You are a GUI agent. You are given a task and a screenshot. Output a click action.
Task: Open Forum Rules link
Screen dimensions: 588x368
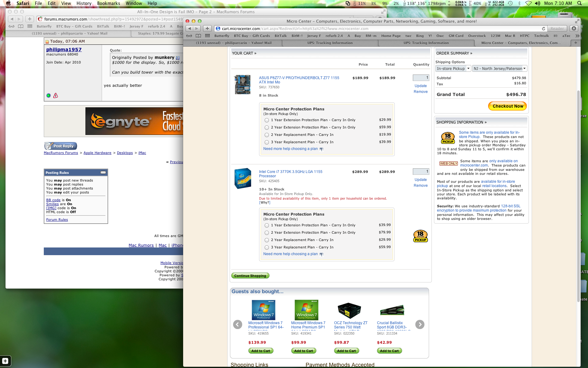tap(57, 220)
